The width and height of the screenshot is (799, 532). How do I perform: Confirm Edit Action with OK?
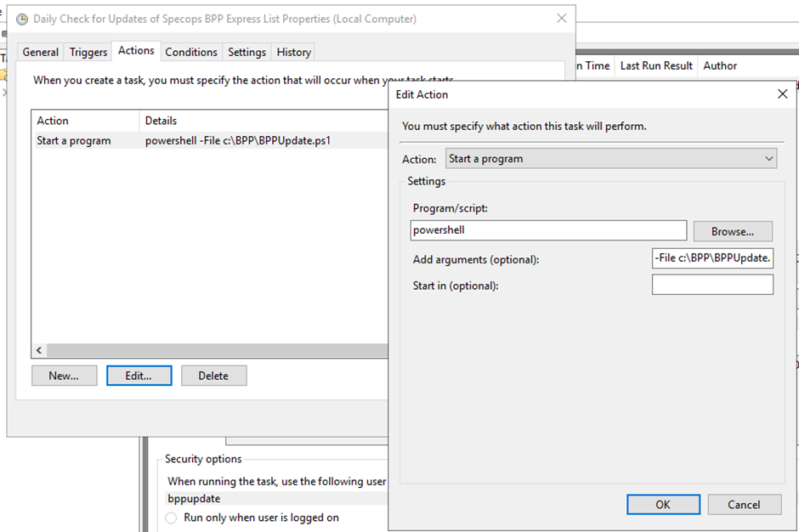(664, 505)
